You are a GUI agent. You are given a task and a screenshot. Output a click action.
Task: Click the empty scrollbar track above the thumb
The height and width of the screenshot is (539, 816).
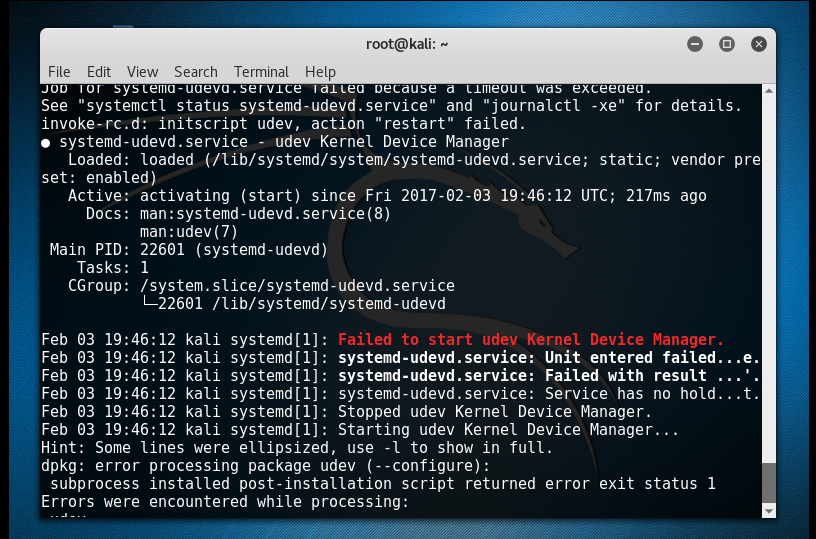coord(769,278)
